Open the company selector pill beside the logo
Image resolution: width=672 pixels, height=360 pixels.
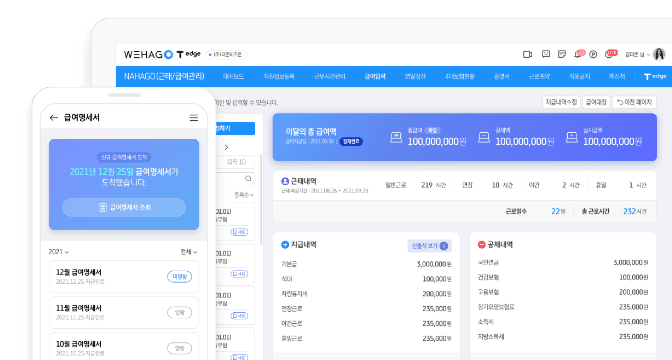227,54
